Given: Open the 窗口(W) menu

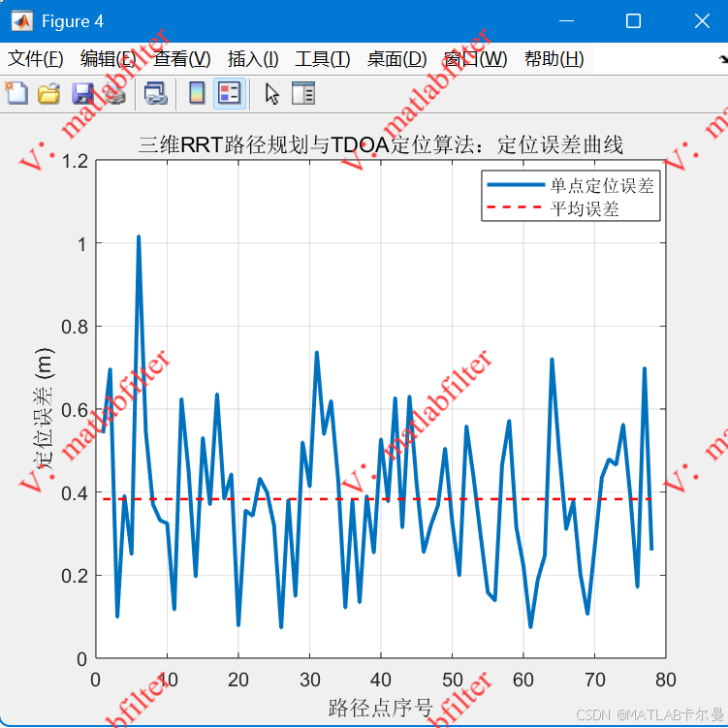Looking at the screenshot, I should 475,59.
